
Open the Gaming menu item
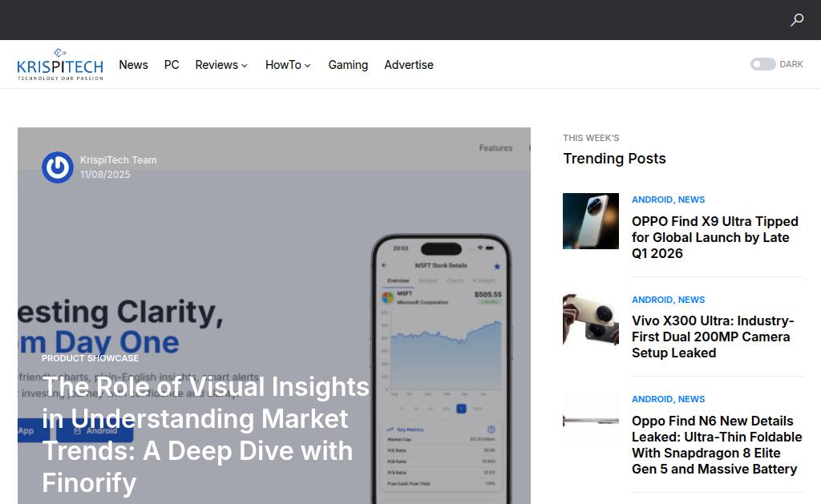click(348, 65)
